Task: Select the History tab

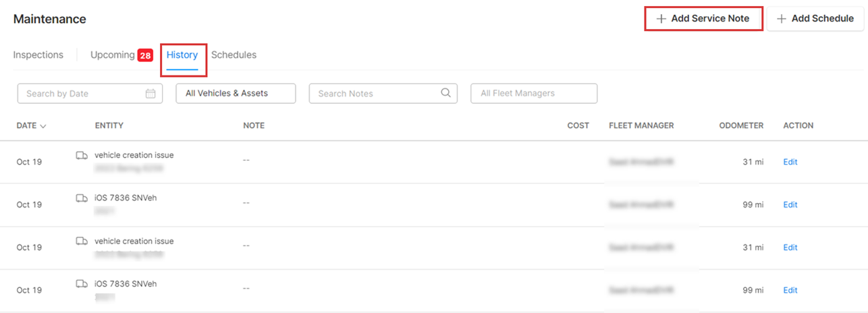Action: 182,55
